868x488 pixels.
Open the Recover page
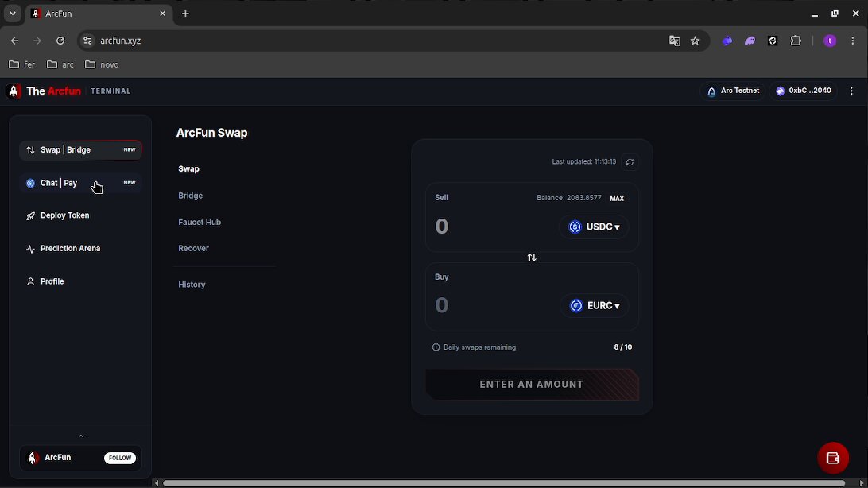(193, 249)
